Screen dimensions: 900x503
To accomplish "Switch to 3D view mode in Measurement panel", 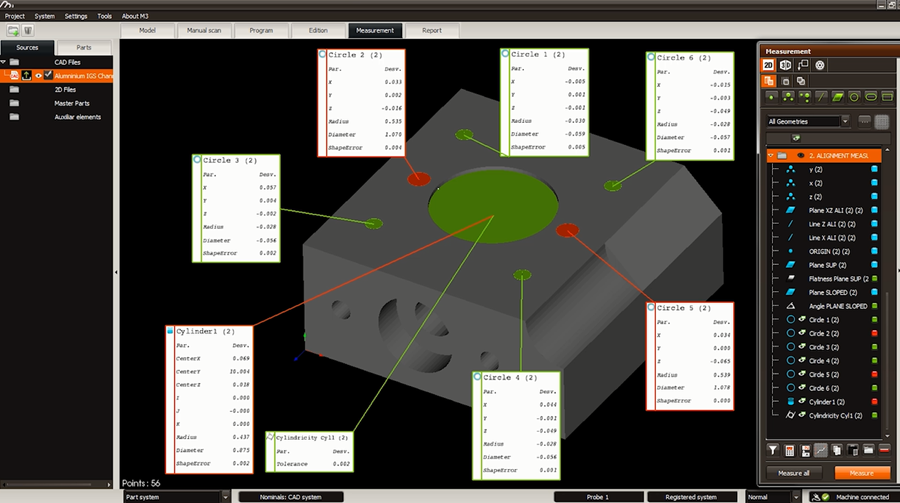I will tap(787, 65).
